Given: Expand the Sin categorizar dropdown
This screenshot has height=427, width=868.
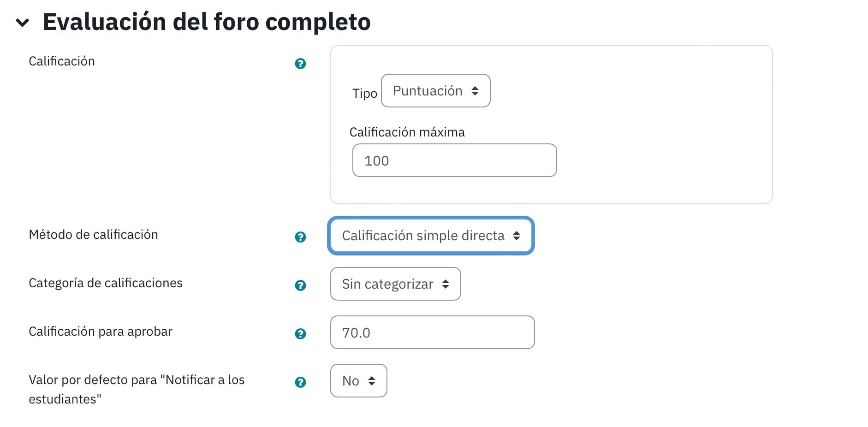Looking at the screenshot, I should point(395,284).
